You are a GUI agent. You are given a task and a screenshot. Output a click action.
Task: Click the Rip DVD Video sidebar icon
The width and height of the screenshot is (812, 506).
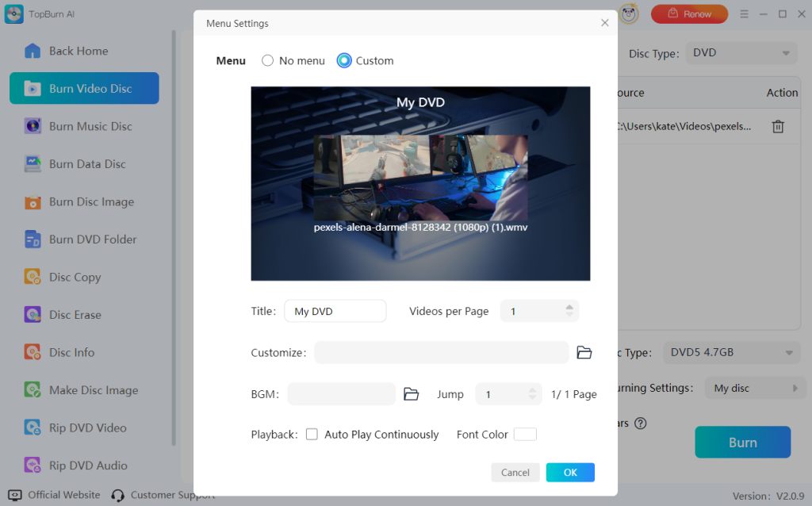click(x=33, y=428)
